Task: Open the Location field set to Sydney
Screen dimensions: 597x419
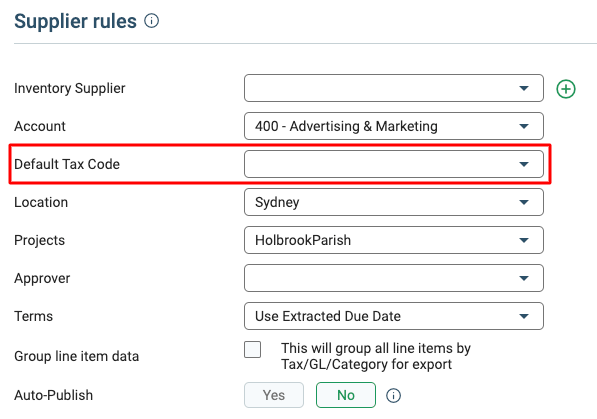Action: (394, 202)
